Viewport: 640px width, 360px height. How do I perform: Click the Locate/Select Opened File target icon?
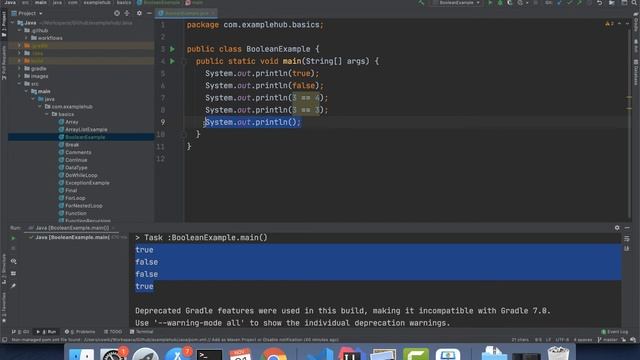[x=117, y=13]
